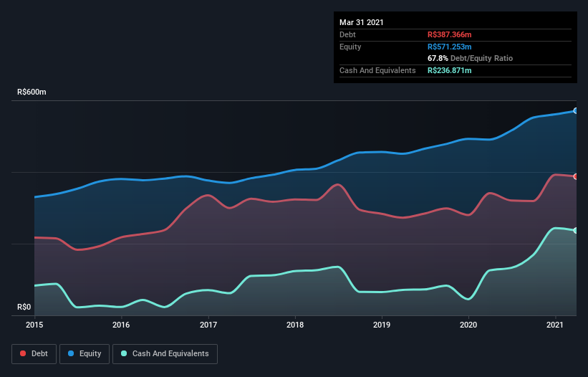
Task: Click the R$0 y-axis label
Action: coord(24,307)
